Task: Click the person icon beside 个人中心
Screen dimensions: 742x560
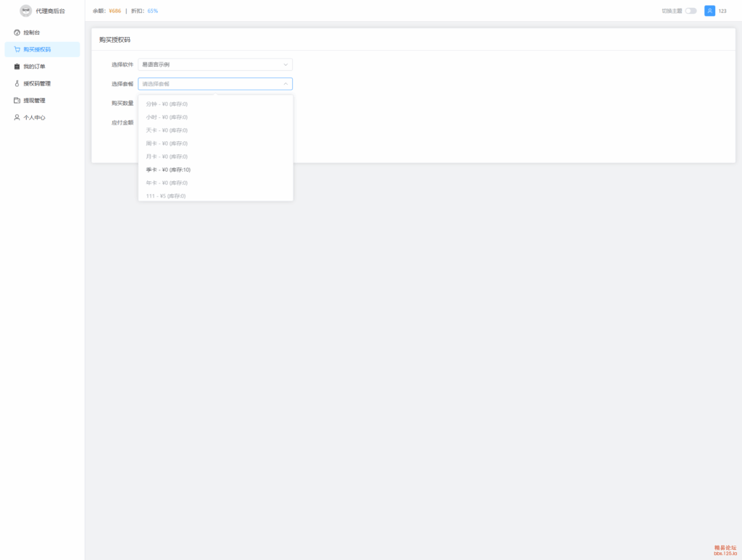Action: pos(17,117)
